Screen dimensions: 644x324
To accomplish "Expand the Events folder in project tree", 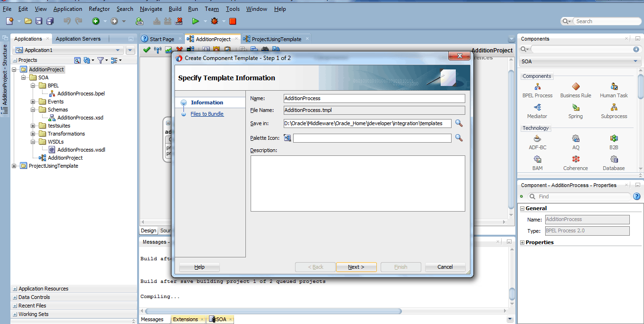I will [33, 102].
